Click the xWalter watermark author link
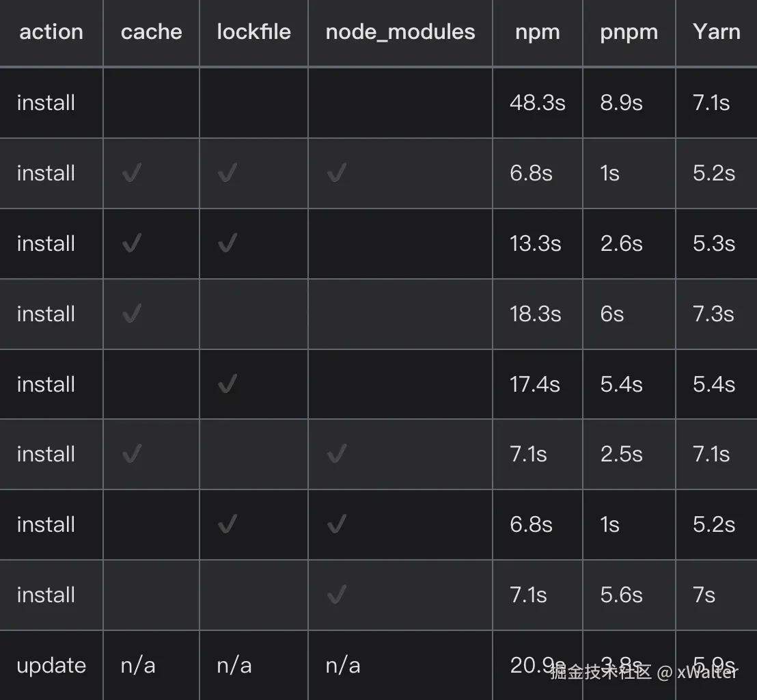This screenshot has height=700, width=757. pyautogui.click(x=708, y=673)
